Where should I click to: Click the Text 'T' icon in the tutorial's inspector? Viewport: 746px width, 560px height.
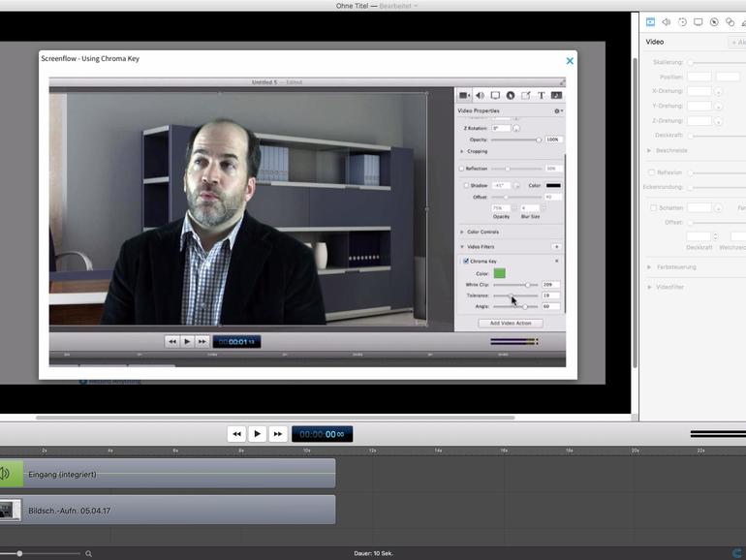[541, 95]
